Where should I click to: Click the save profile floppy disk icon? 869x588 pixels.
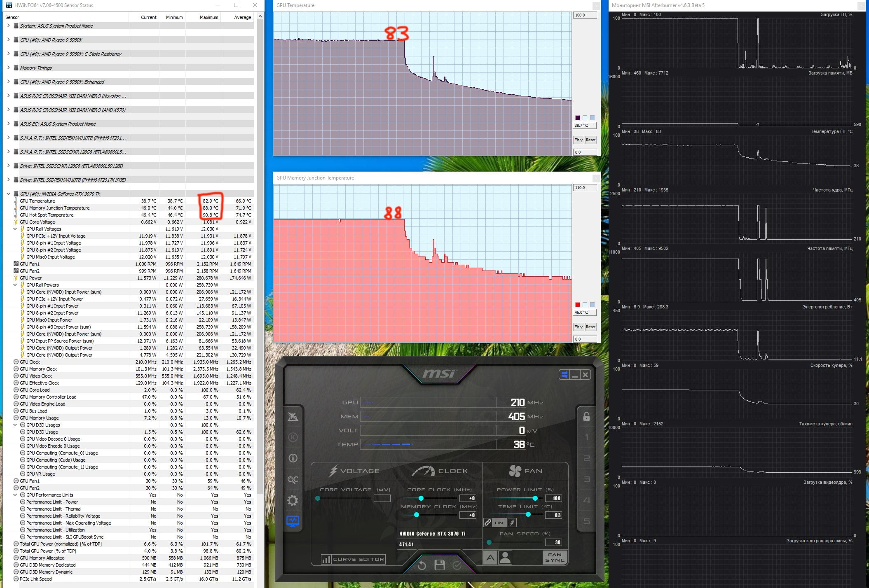pyautogui.click(x=440, y=565)
